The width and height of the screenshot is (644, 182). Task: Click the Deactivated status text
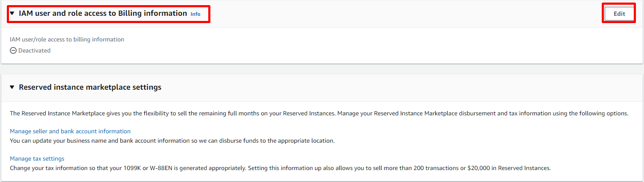34,50
